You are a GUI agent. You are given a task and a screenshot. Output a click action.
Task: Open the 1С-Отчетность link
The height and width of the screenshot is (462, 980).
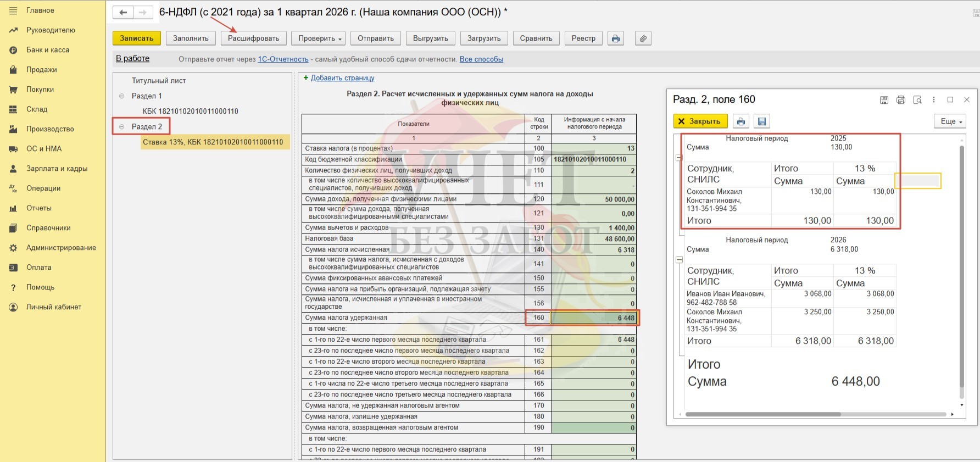tap(283, 59)
